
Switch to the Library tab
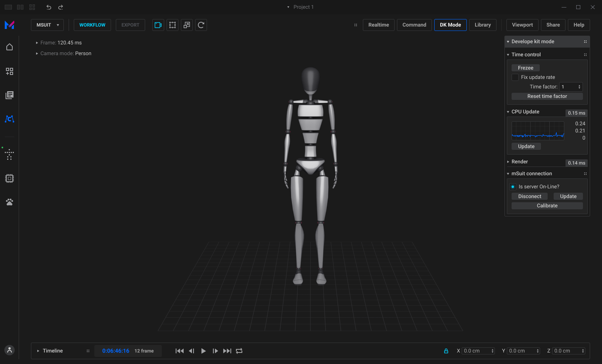click(x=483, y=25)
